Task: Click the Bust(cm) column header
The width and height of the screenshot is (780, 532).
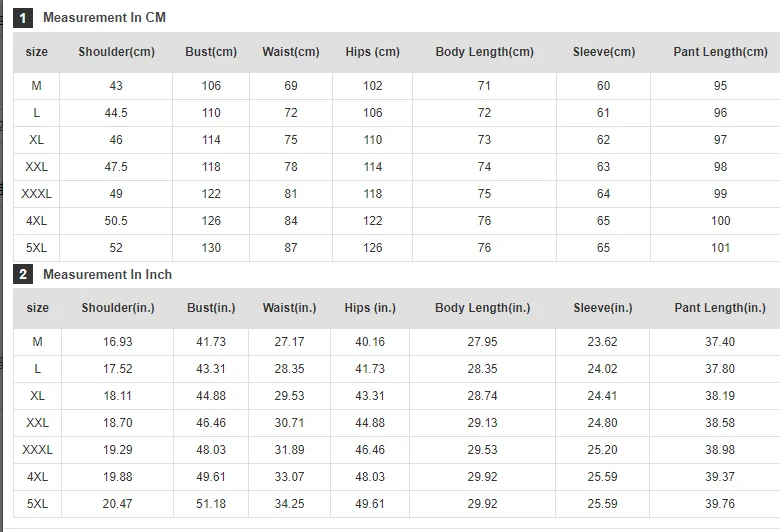Action: [x=211, y=52]
